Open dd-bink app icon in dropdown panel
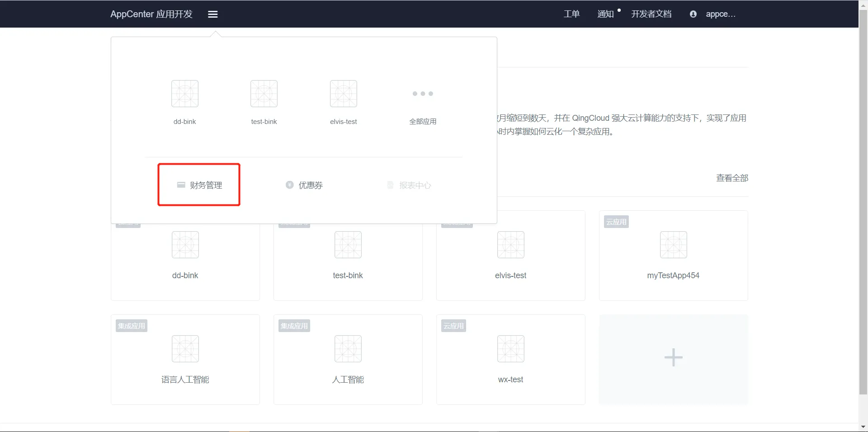The width and height of the screenshot is (868, 432). (x=184, y=94)
